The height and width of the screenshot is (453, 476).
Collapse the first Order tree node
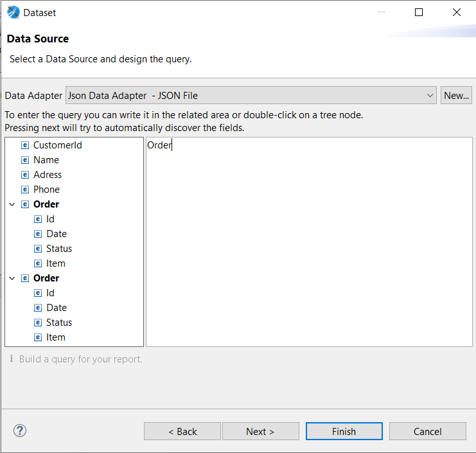(x=12, y=204)
